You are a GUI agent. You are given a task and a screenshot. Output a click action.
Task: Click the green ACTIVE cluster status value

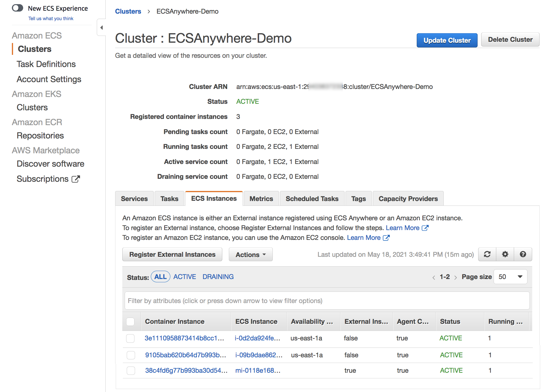[248, 102]
